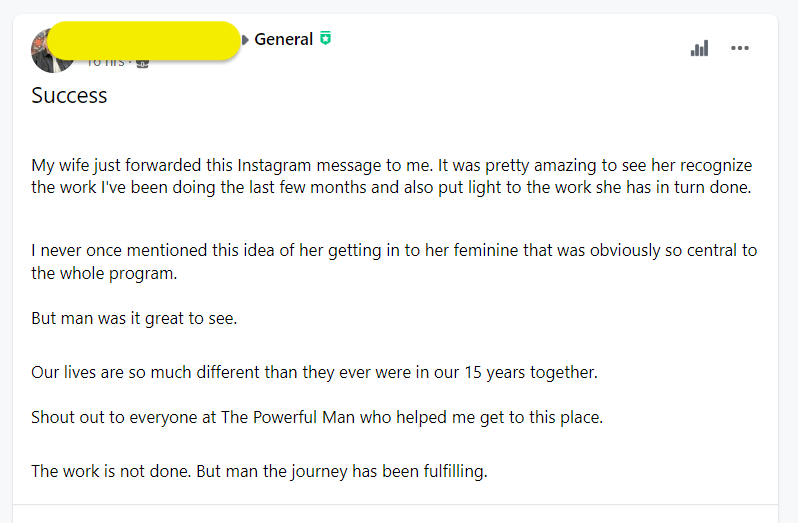798x523 pixels.
Task: Click the "Success" post title
Action: point(69,96)
